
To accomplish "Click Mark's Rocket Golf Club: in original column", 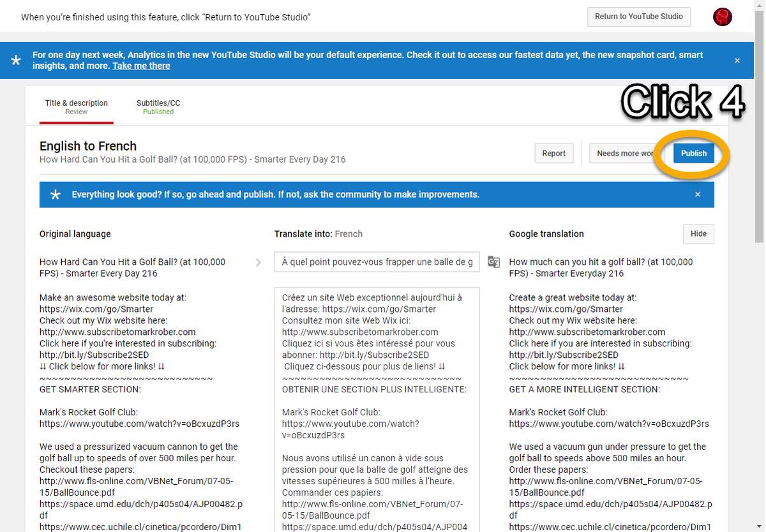I will click(89, 412).
